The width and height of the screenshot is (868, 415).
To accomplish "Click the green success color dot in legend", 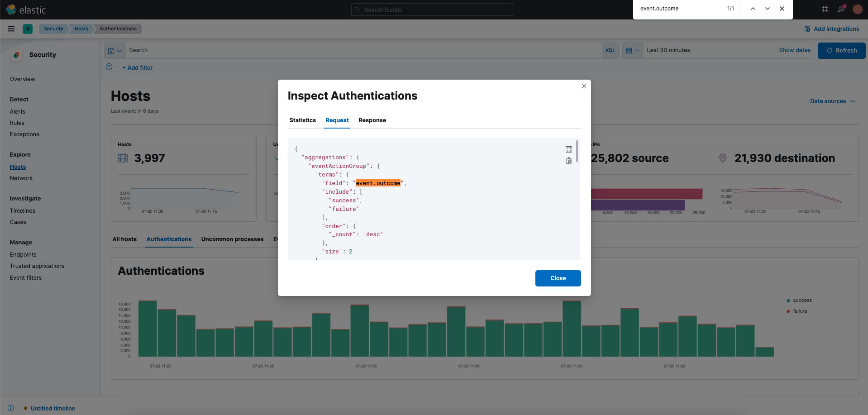I will click(x=788, y=300).
